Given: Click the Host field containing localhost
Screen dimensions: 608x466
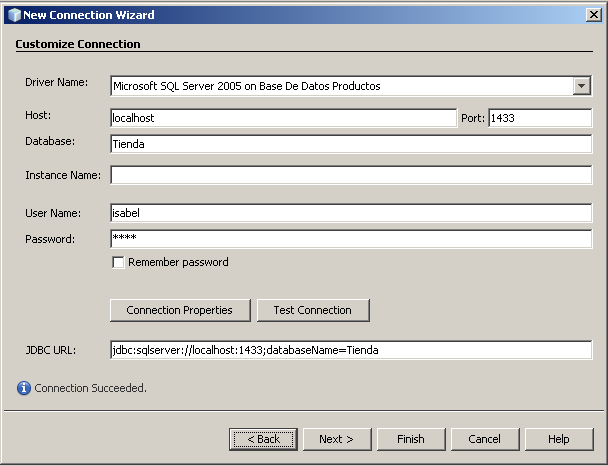Looking at the screenshot, I should [283, 118].
